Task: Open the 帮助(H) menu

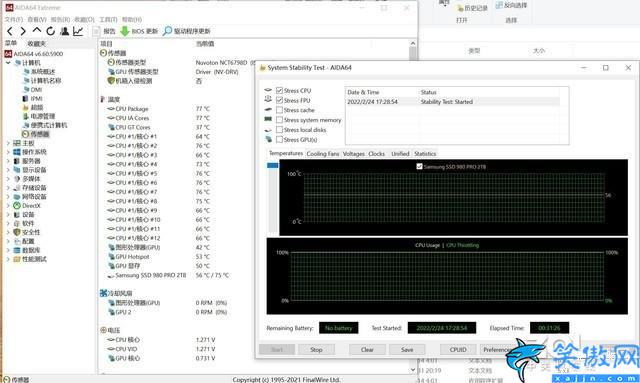Action: coord(132,19)
